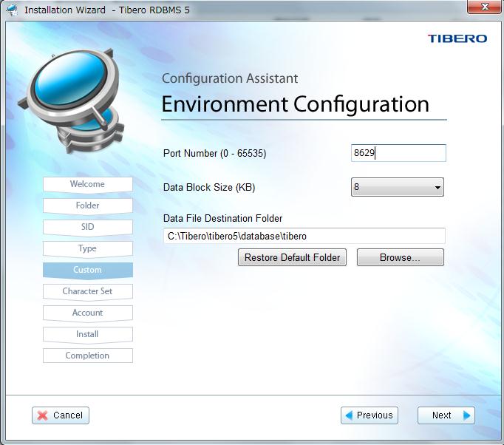Select the highlighted Custom step
This screenshot has height=445, width=504.
pos(88,270)
